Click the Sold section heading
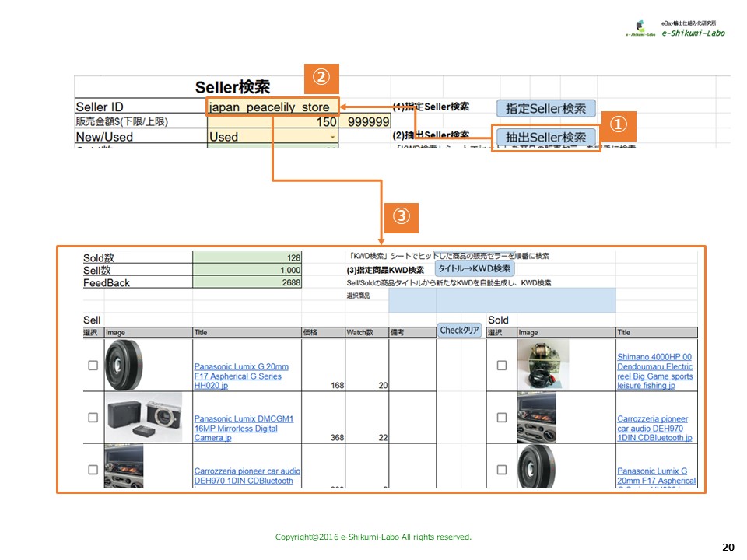The width and height of the screenshot is (747, 560). tap(498, 320)
